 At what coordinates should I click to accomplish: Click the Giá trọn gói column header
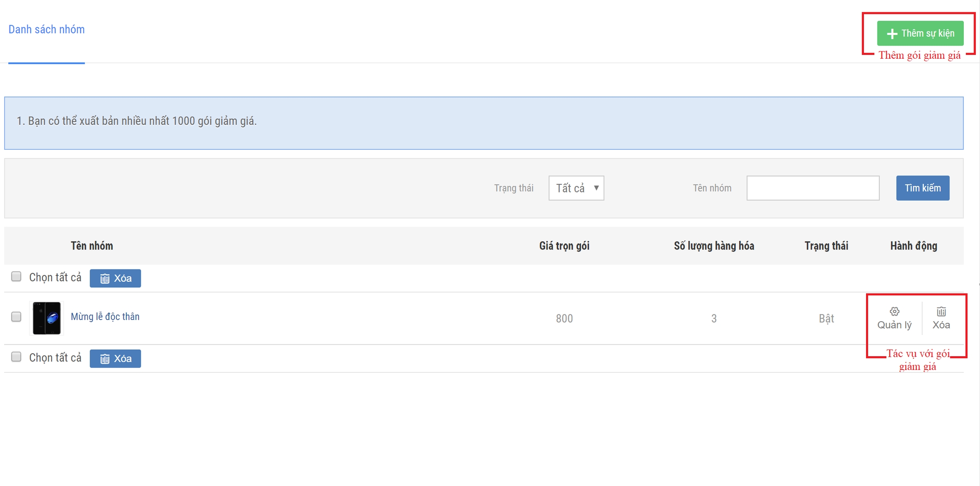pyautogui.click(x=564, y=246)
